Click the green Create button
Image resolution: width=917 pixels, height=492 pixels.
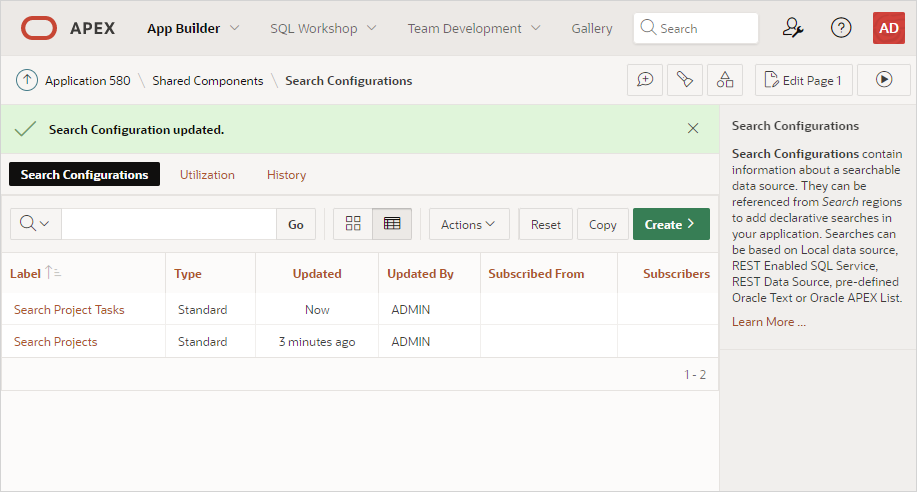click(671, 224)
